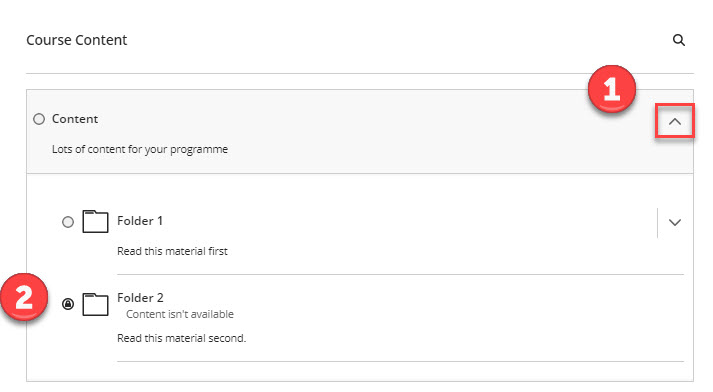Click the Folder 1 folder icon
The image size is (713, 392).
[x=95, y=221]
